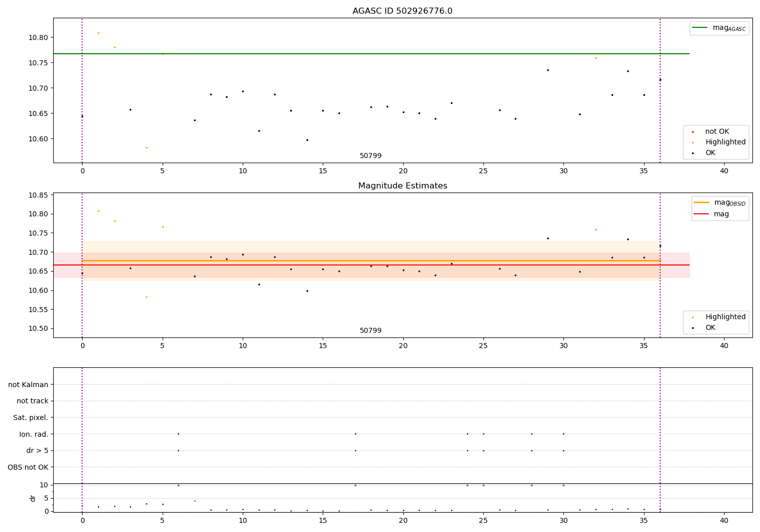Click the 10.75 y-tick in top plot

tap(37, 63)
